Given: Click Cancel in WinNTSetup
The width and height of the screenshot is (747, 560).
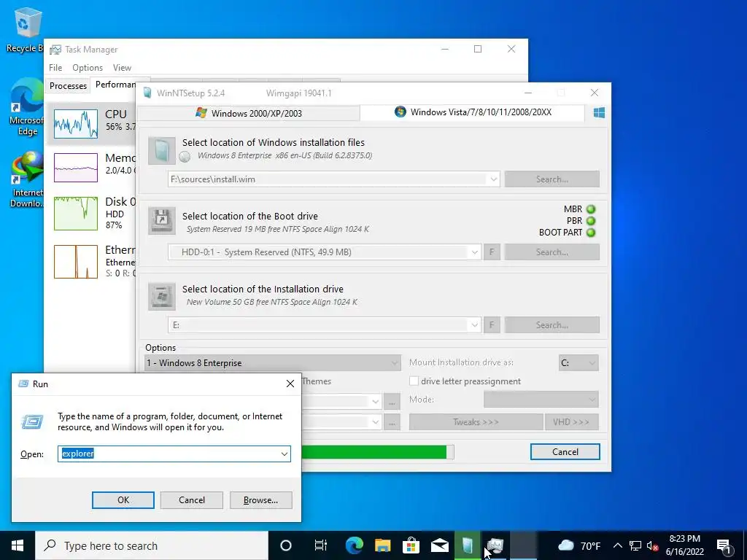Looking at the screenshot, I should click(x=565, y=452).
